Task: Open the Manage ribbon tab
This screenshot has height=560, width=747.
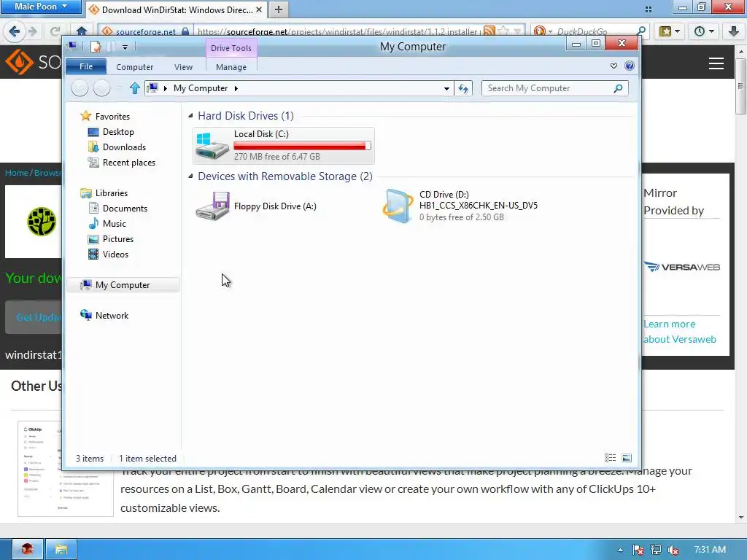Action: (231, 67)
